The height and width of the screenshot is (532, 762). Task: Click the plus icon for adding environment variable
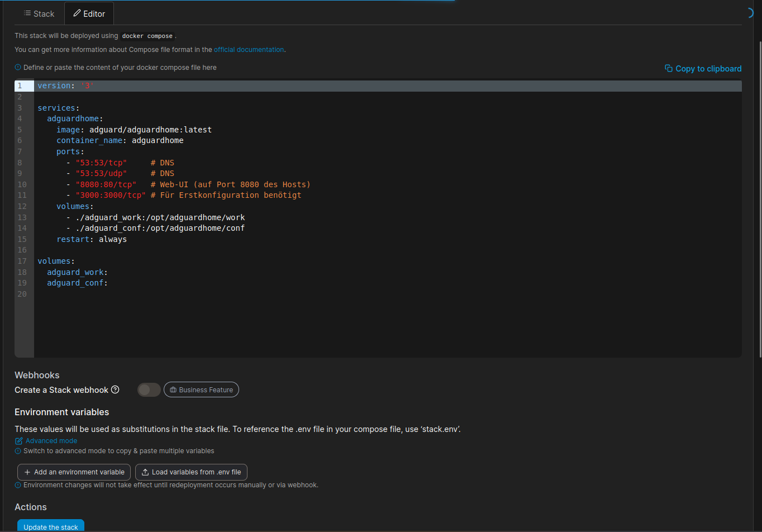point(27,472)
